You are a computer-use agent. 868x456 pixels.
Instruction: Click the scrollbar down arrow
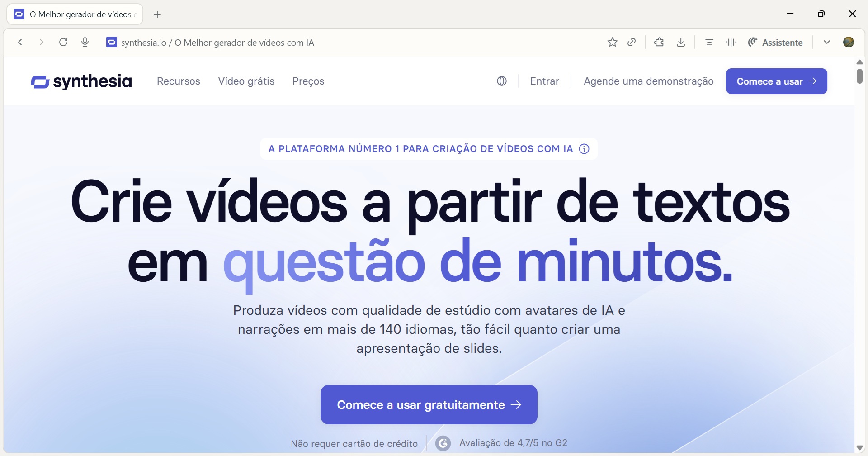click(859, 448)
